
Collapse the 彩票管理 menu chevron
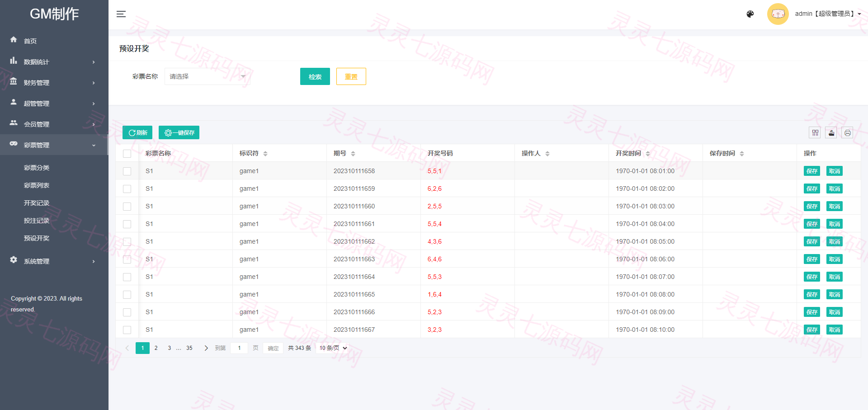point(94,145)
